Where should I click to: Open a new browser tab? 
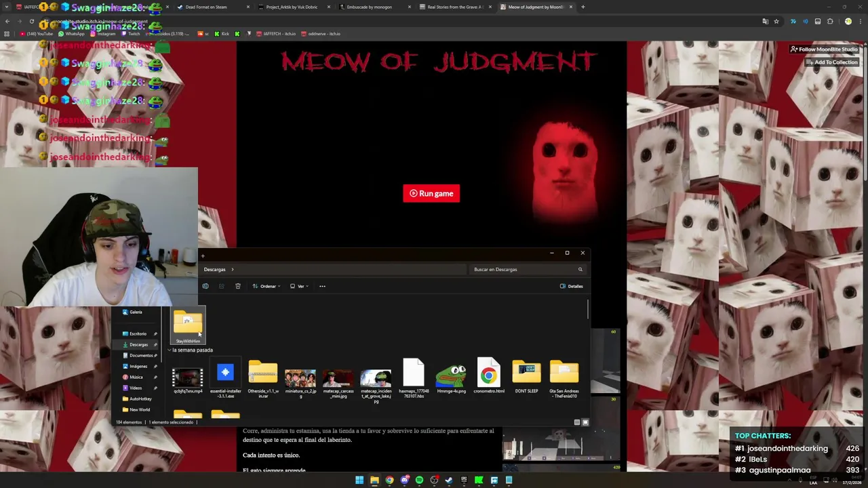click(x=583, y=7)
